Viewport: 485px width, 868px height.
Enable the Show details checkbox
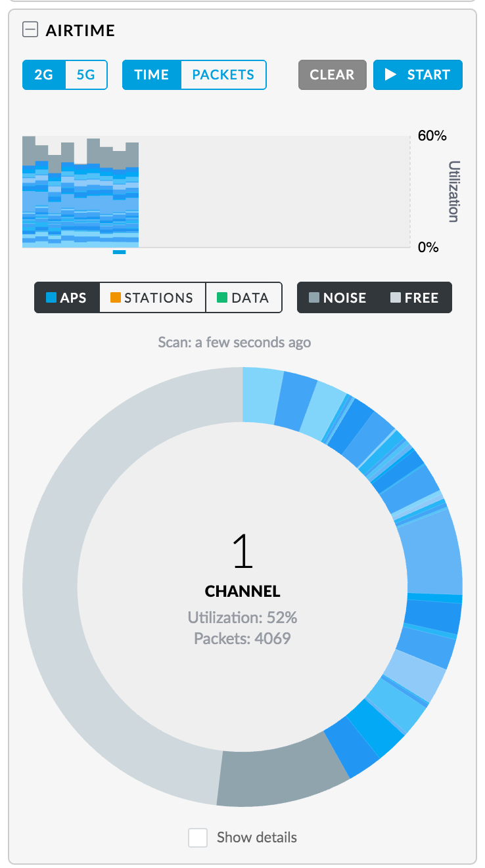coord(197,838)
